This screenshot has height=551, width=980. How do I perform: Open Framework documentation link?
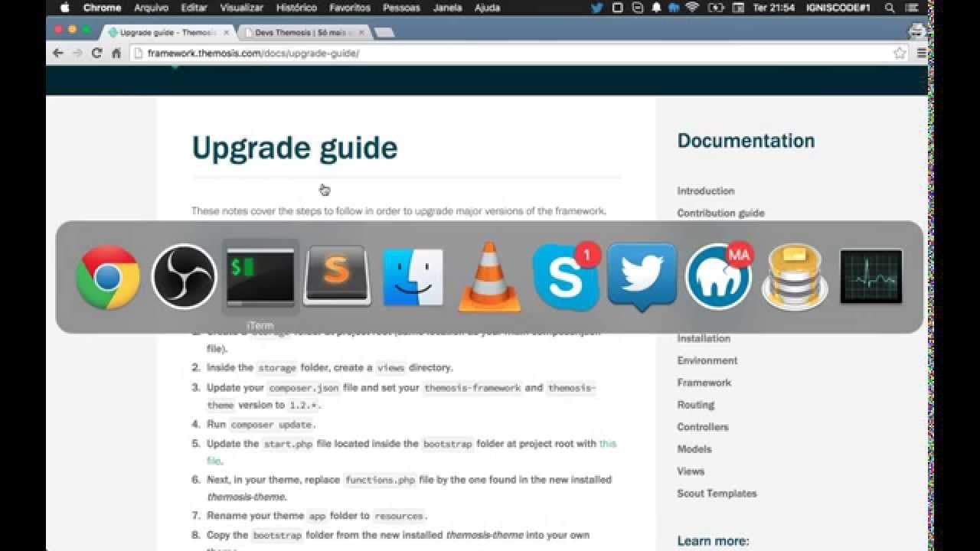tap(704, 383)
